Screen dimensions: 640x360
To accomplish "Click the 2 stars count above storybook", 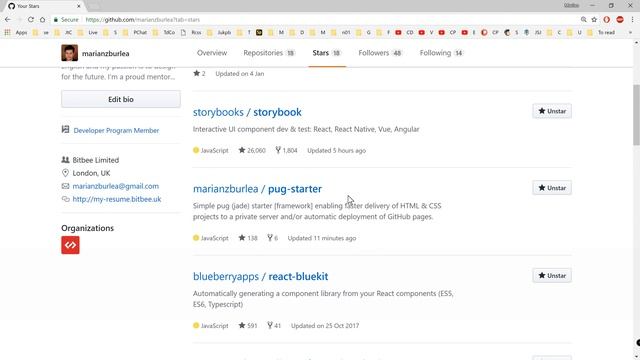I will [x=199, y=73].
